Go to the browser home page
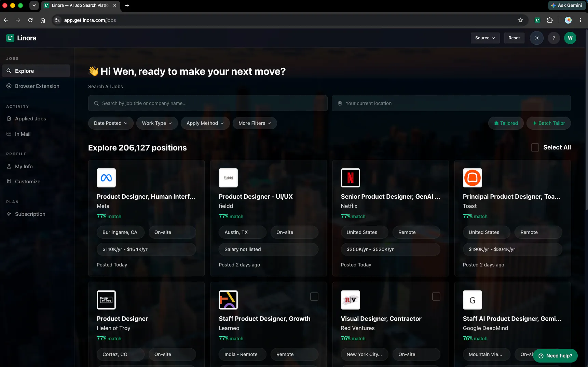The image size is (588, 367). tap(43, 20)
